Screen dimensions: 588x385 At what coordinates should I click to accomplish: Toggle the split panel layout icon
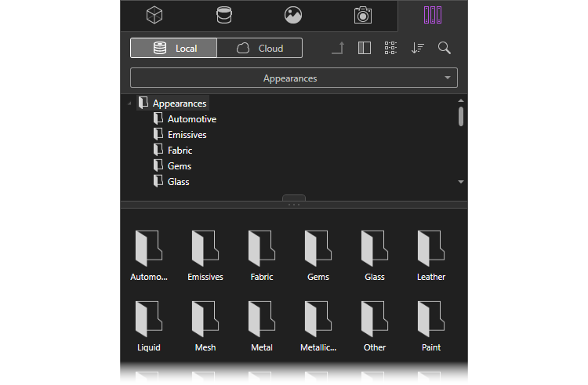364,48
